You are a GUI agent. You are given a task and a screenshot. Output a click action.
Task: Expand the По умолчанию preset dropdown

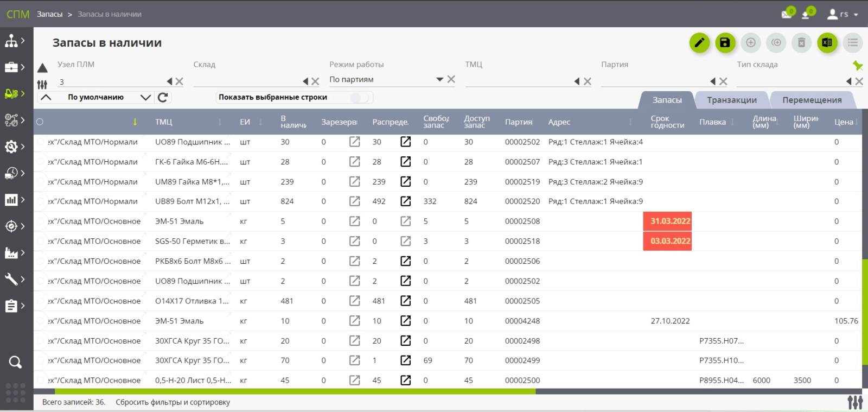pos(145,97)
